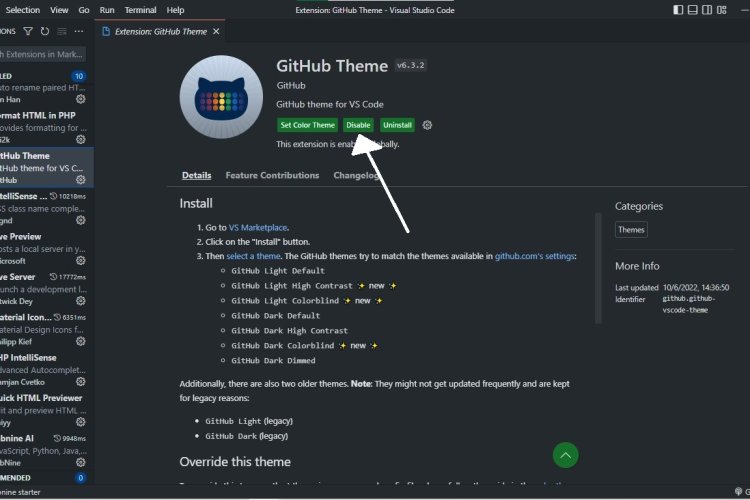Viewport: 750px width, 500px height.
Task: Open the Go menu
Action: point(84,10)
